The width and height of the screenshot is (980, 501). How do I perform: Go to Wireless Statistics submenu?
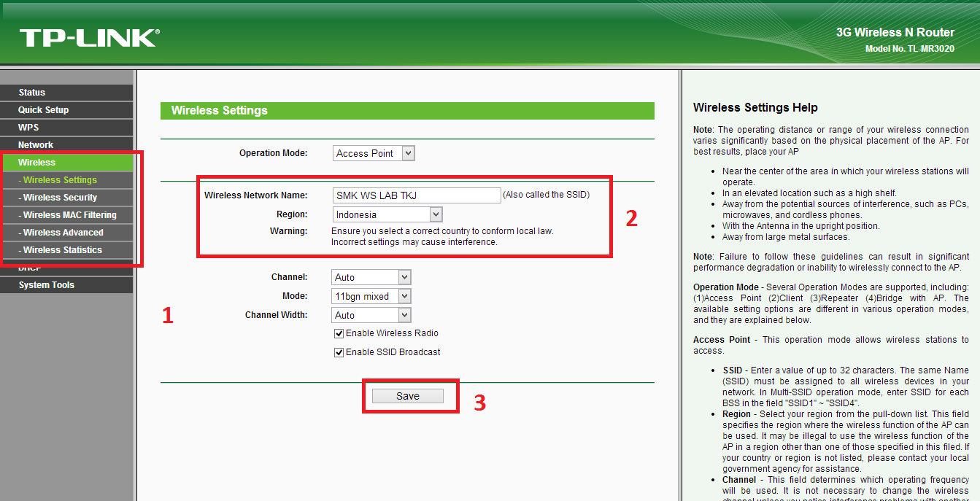pos(66,250)
